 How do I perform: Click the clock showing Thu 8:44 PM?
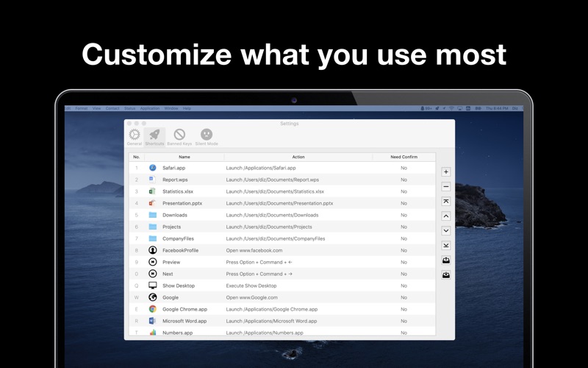(x=497, y=108)
